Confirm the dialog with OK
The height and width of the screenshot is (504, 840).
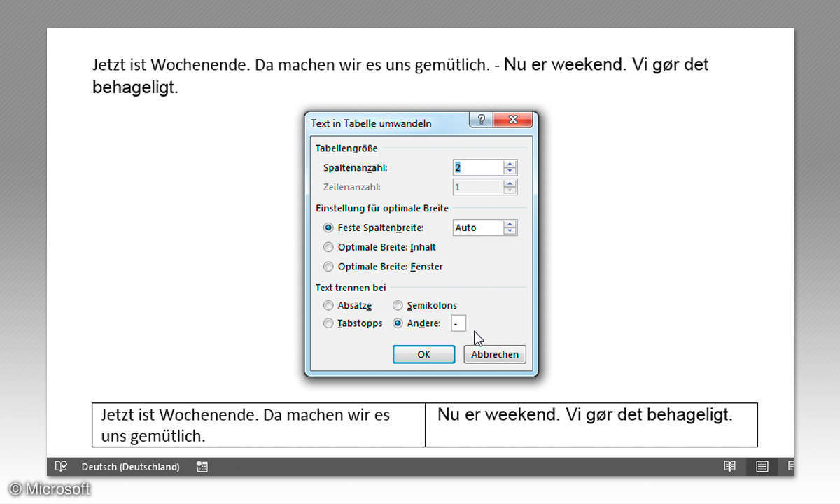coord(423,354)
